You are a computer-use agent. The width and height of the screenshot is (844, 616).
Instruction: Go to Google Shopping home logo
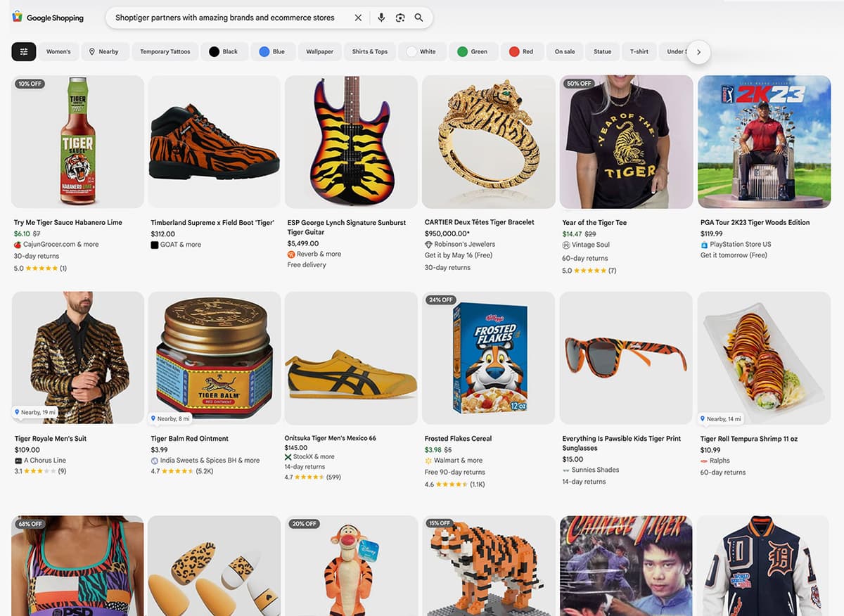[x=48, y=18]
